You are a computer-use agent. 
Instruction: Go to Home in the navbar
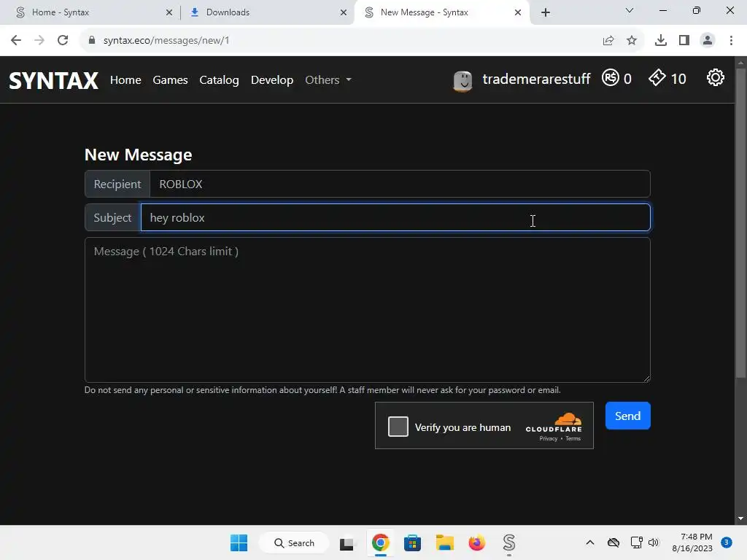tap(125, 79)
